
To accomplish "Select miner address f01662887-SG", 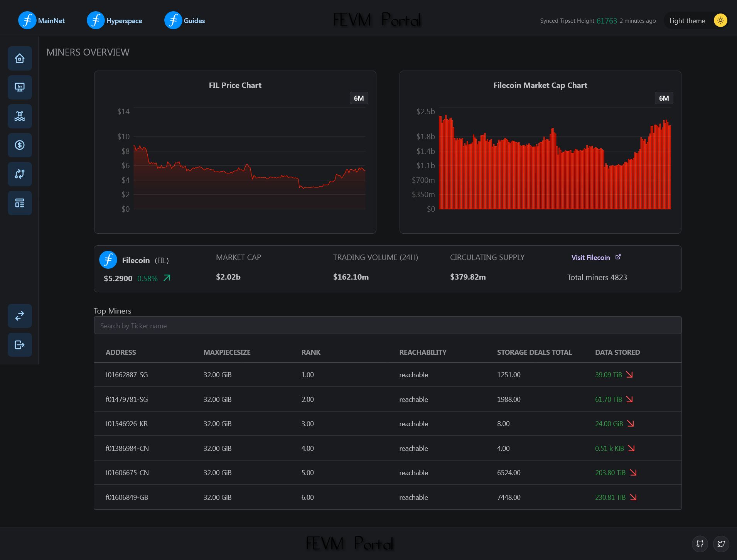I will [x=126, y=374].
